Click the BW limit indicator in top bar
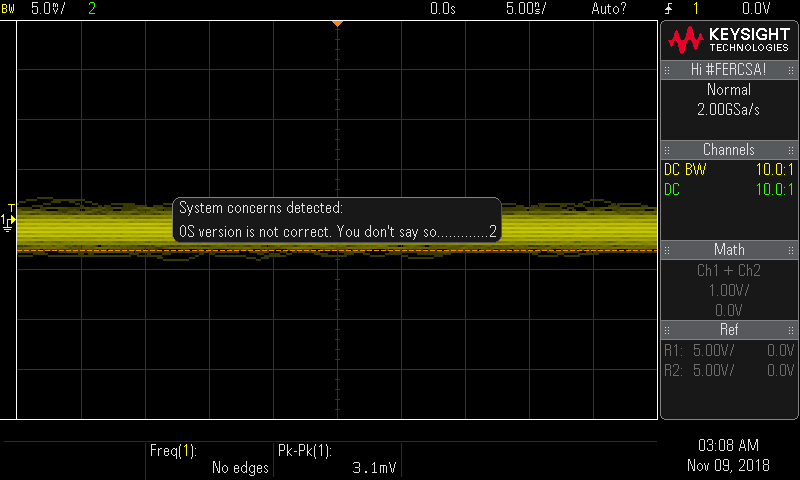This screenshot has height=480, width=800. [8, 8]
